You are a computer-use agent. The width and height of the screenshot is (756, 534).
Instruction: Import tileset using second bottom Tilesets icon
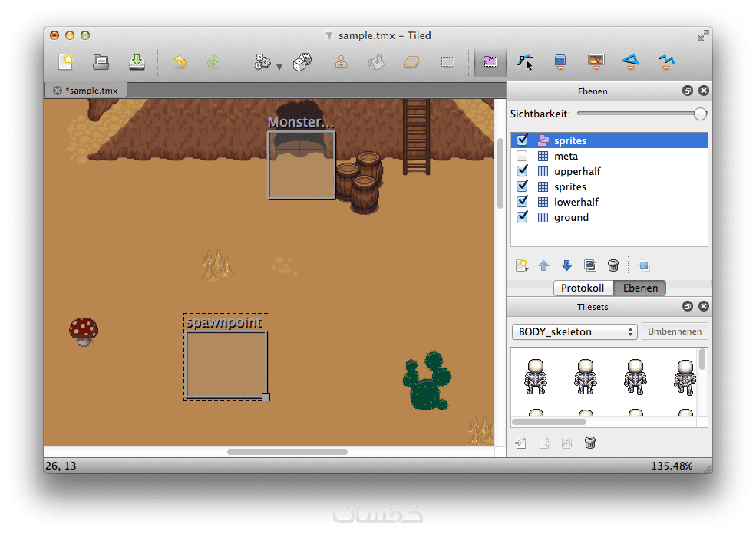click(544, 443)
